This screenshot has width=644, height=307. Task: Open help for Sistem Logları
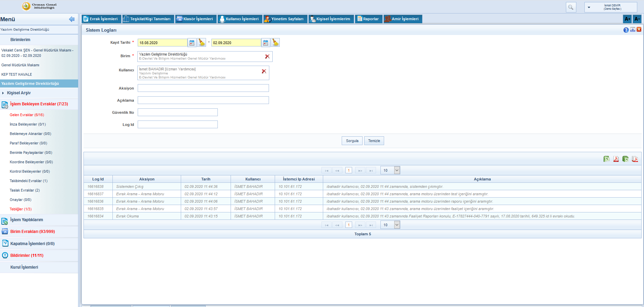pyautogui.click(x=626, y=30)
